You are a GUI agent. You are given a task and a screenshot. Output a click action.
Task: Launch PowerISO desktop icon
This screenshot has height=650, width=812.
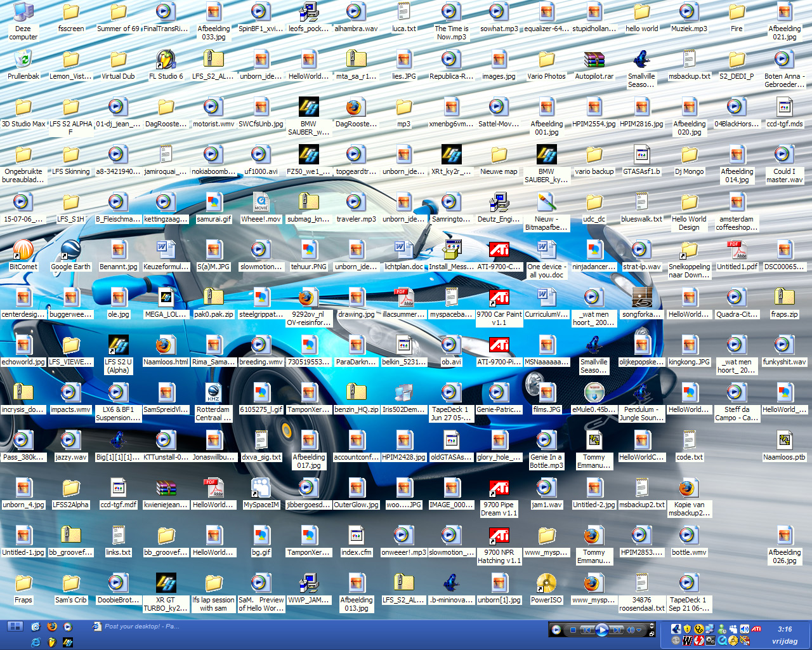point(546,588)
